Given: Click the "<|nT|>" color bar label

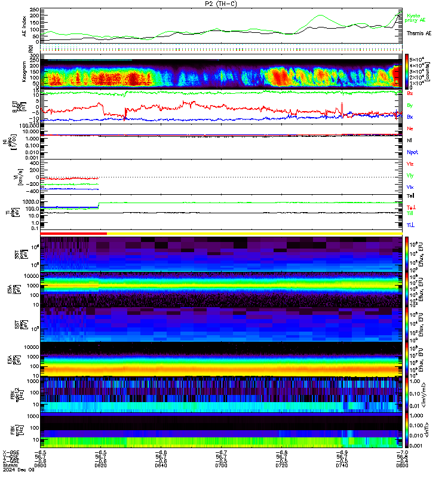Looking at the screenshot, I should (426, 430).
